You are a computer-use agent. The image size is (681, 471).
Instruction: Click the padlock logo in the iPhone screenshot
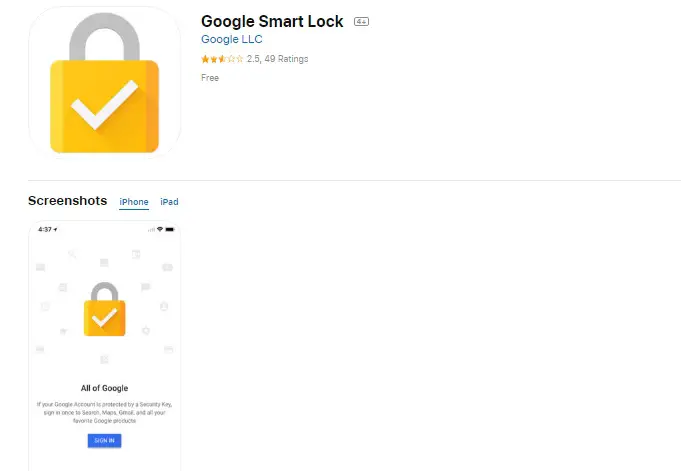point(103,308)
